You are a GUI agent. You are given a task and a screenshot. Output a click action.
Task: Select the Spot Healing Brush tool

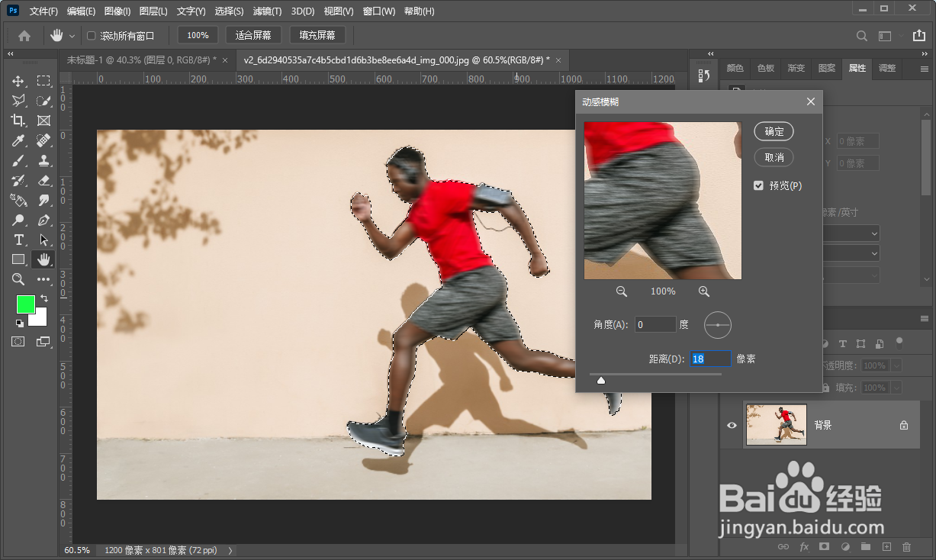[x=43, y=140]
